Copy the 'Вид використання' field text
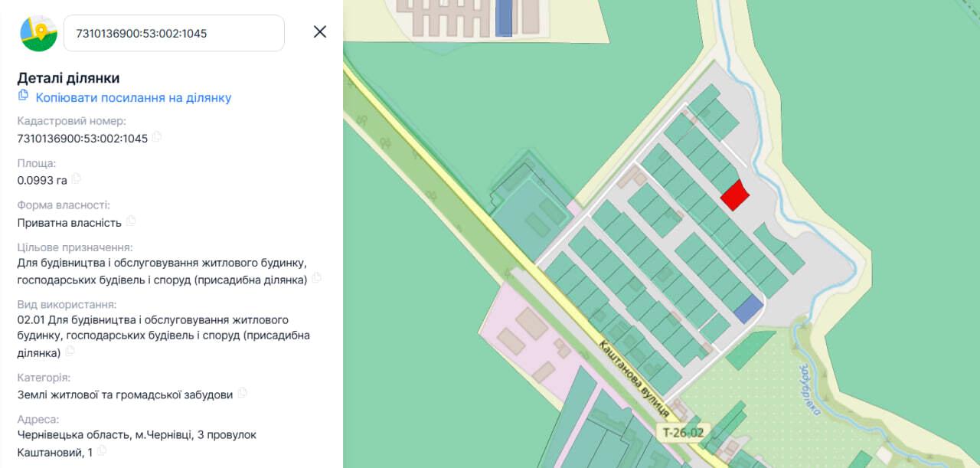 pos(70,352)
